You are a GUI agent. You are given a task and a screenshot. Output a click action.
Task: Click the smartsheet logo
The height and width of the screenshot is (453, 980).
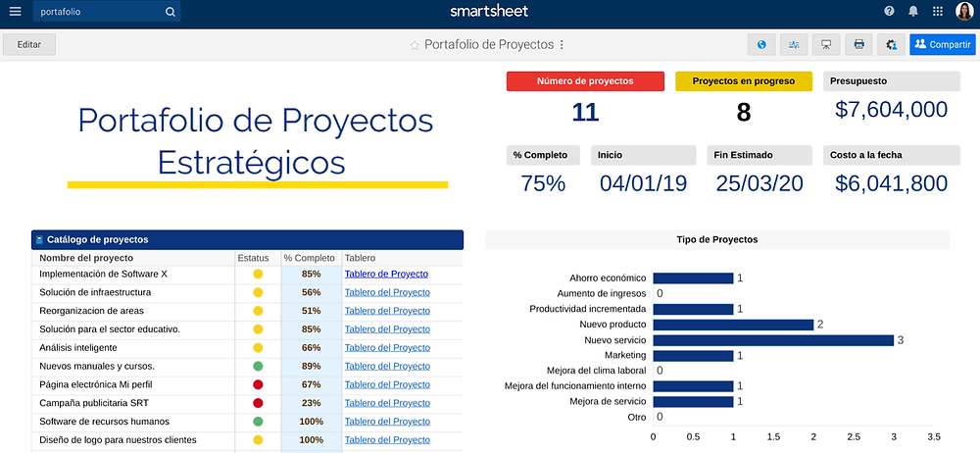pyautogui.click(x=489, y=11)
